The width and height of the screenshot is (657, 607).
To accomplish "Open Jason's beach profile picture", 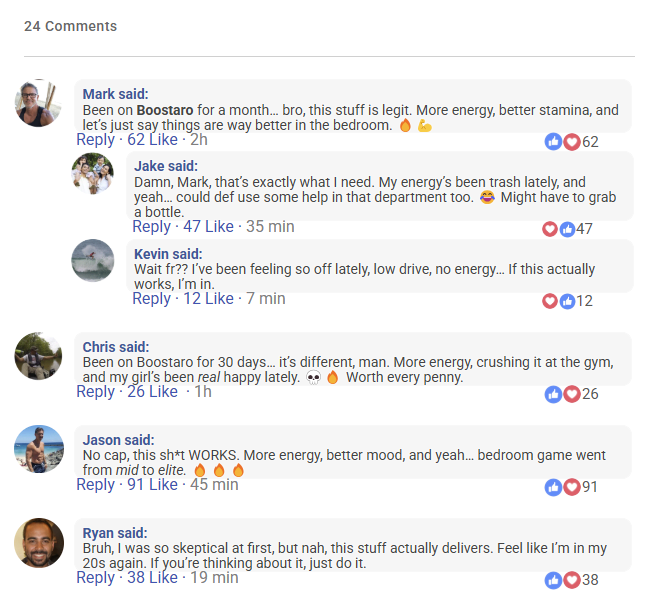I will [39, 449].
